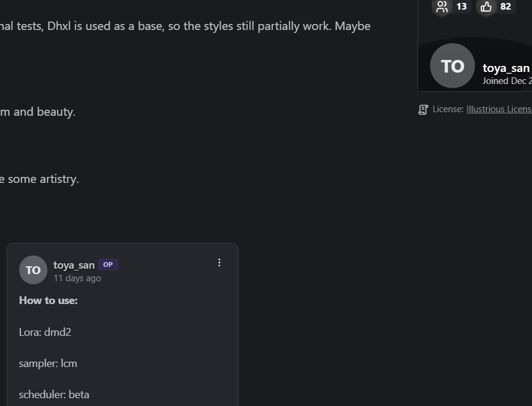Click the small TO avatar in the comment

click(x=33, y=270)
